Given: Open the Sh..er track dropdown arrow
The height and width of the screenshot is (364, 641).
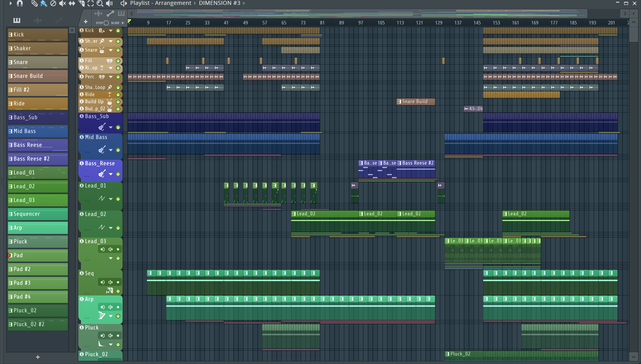Looking at the screenshot, I should click(x=110, y=41).
